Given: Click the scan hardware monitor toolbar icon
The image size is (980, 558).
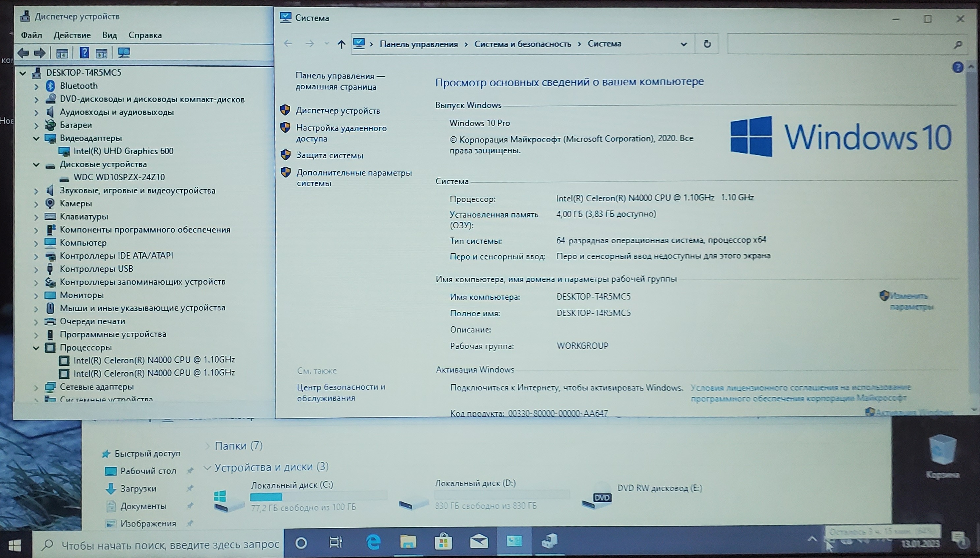Looking at the screenshot, I should coord(124,53).
